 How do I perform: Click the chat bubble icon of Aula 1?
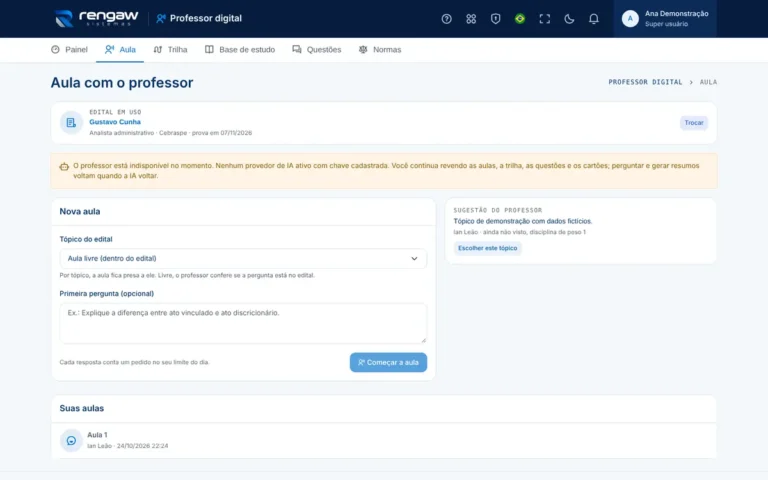pyautogui.click(x=71, y=440)
